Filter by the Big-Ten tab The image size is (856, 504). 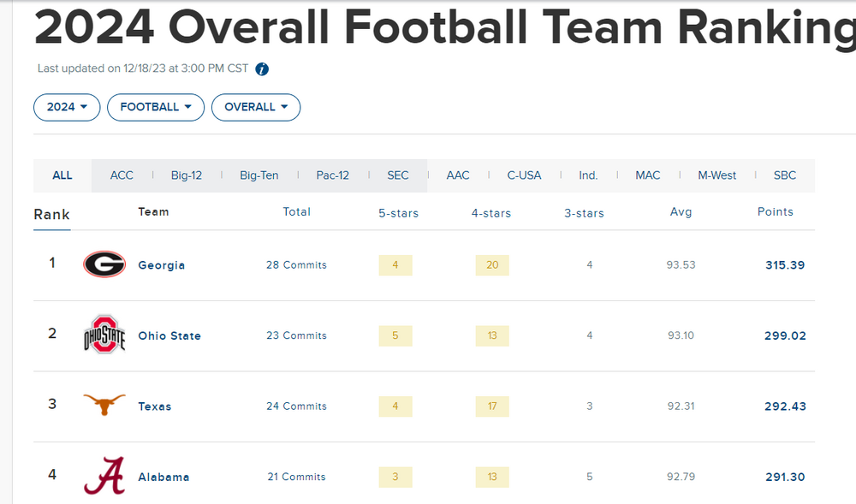tap(259, 175)
